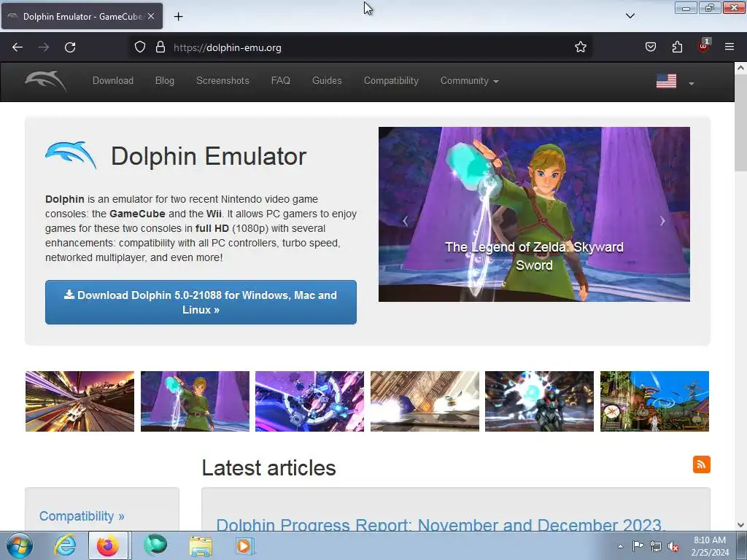
Task: Open the Screenshots nav item
Action: click(222, 80)
